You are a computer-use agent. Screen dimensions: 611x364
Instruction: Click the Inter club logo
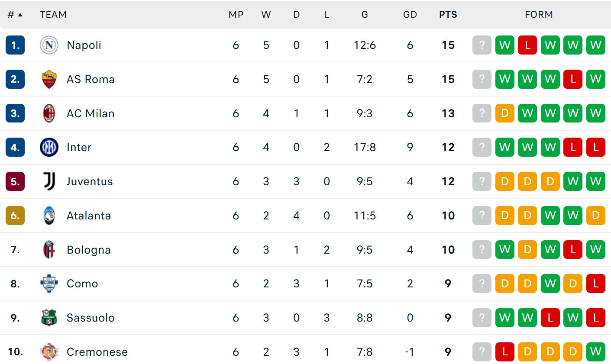[49, 147]
